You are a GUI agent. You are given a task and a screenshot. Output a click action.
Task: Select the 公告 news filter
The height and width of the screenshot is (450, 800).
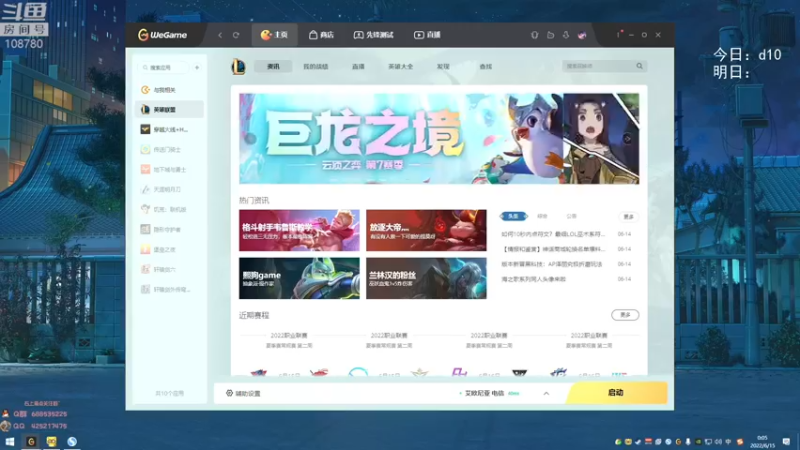(571, 216)
